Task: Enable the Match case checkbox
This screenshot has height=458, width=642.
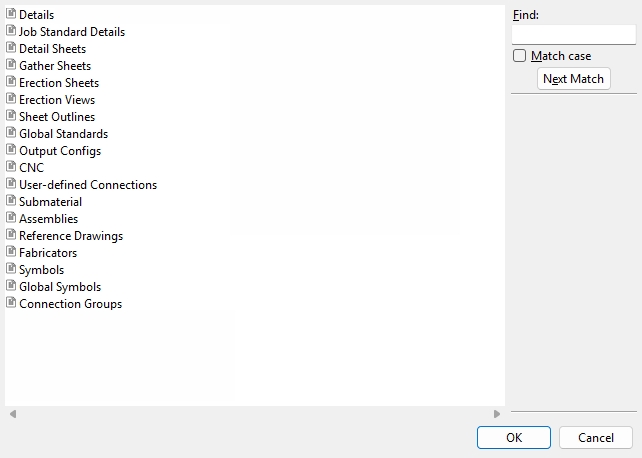Action: (x=519, y=56)
